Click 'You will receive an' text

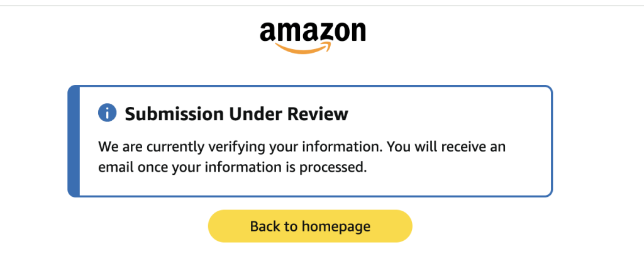447,147
